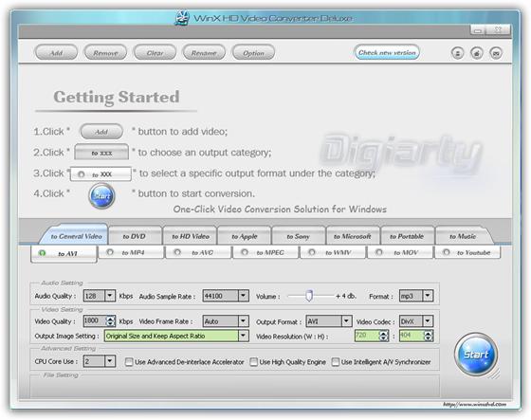Open the Output Format AVI dropdown

pyautogui.click(x=346, y=321)
